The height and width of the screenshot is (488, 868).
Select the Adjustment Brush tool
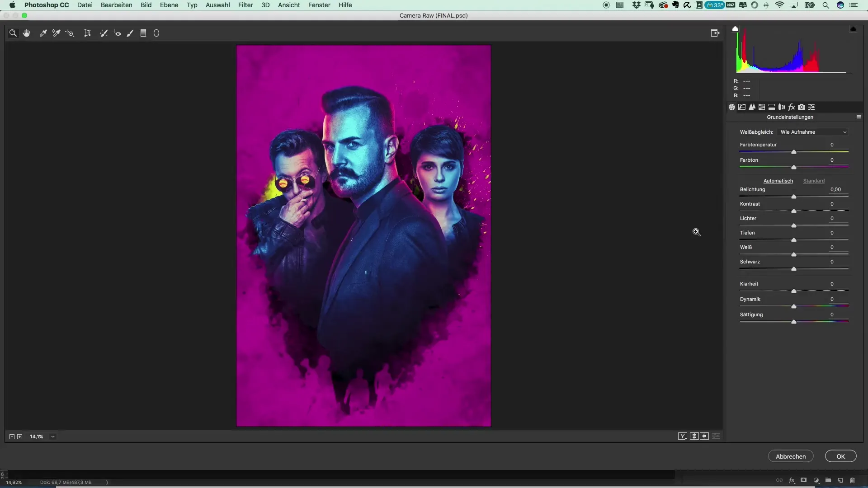[130, 33]
